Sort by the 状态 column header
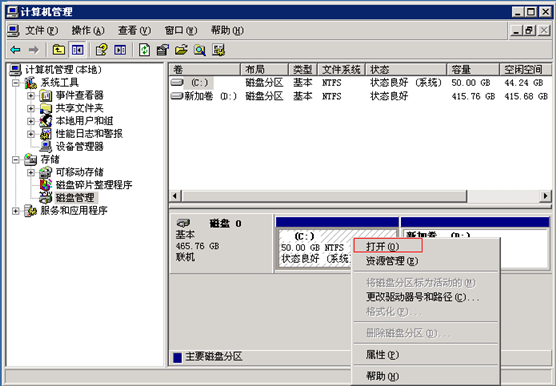Viewport: 556px width, 386px height. point(406,69)
